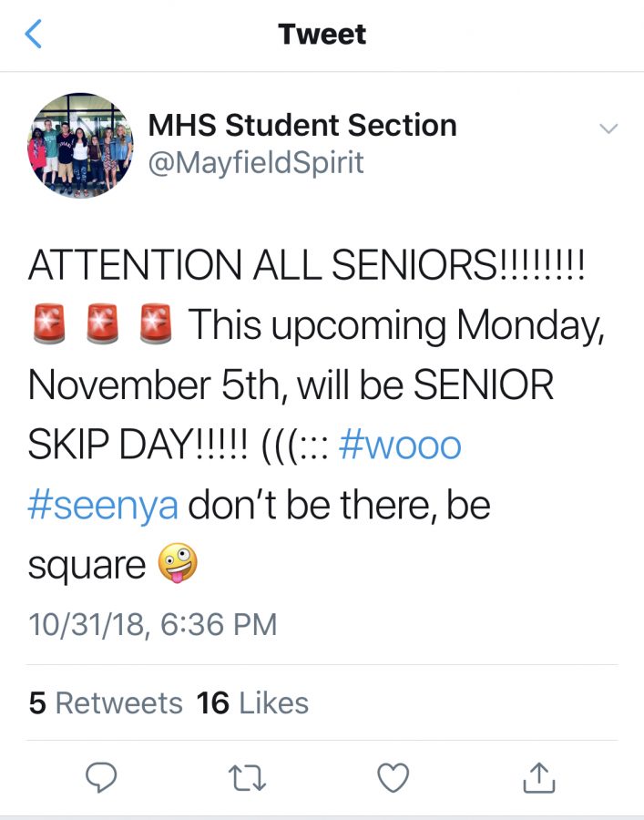Open the #seenya hashtag link
This screenshot has height=820, width=644.
point(103,506)
